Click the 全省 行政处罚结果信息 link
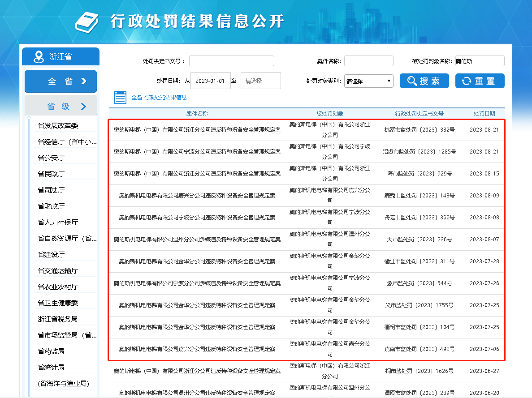The image size is (532, 398). 159,98
